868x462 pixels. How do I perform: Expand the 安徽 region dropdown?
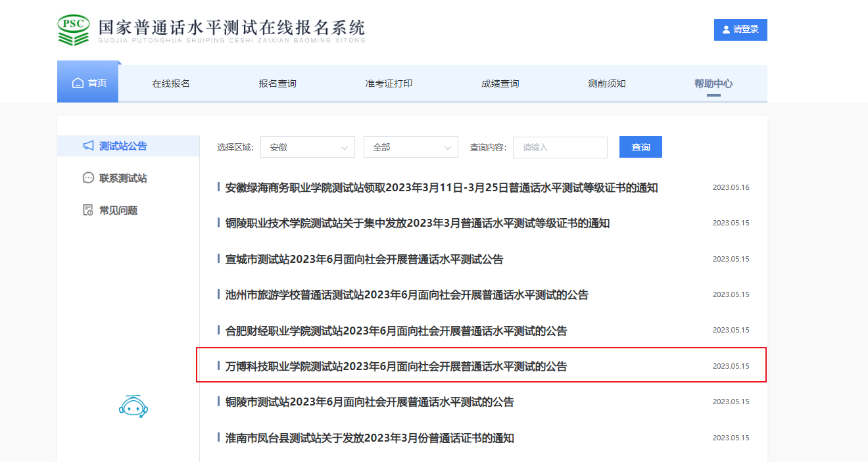307,147
